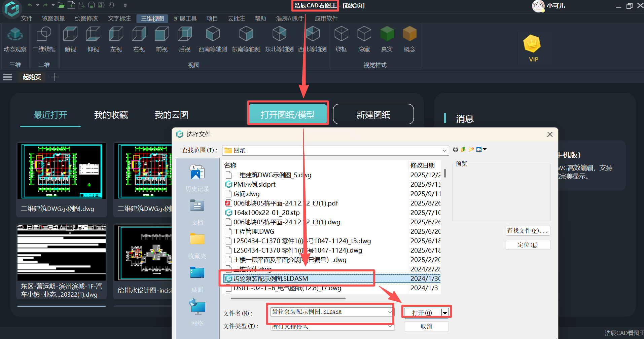Switch to 东北等轴测 isometric view
Viewport: 644px width, 339px height.
click(279, 40)
